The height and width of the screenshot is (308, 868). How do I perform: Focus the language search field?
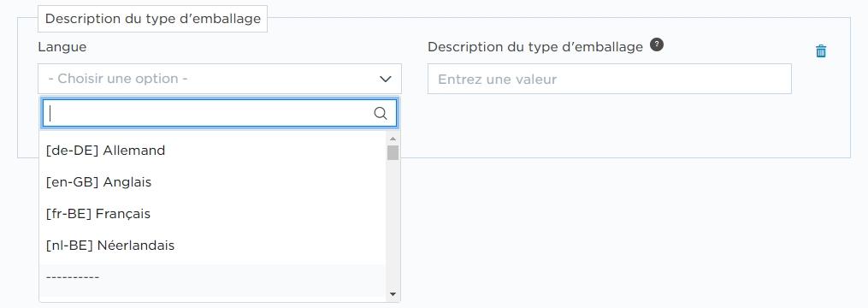coord(220,113)
